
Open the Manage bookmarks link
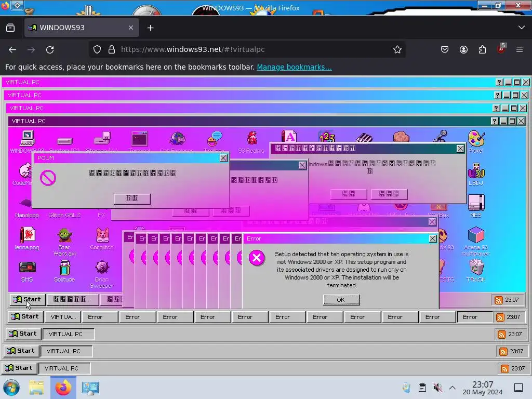click(294, 67)
